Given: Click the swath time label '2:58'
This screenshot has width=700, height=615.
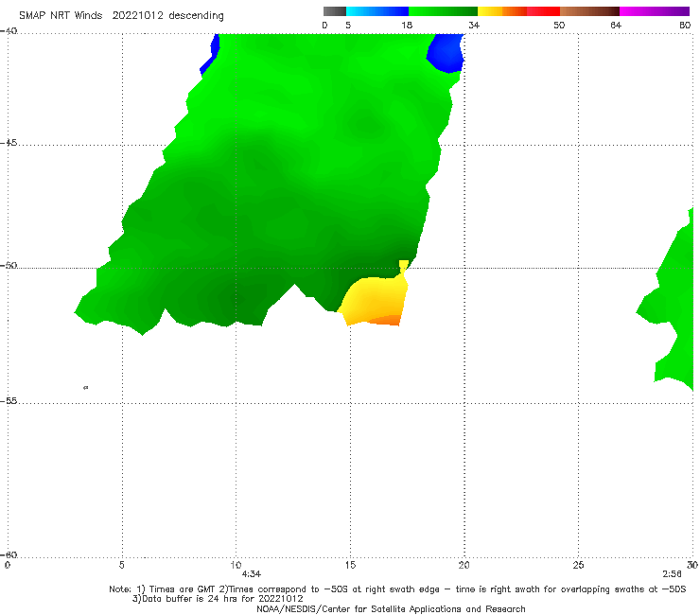Looking at the screenshot, I should click(672, 574).
